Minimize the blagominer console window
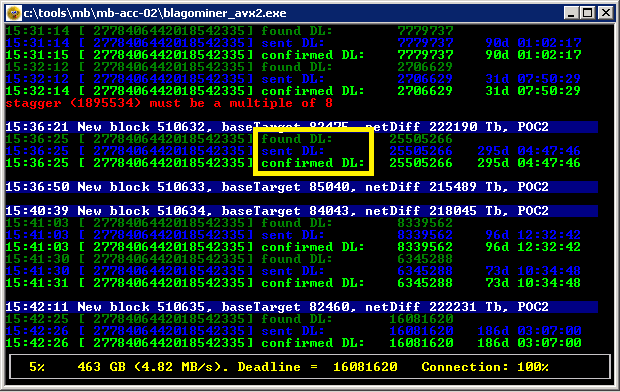Image resolution: width=620 pixels, height=392 pixels. [571, 13]
